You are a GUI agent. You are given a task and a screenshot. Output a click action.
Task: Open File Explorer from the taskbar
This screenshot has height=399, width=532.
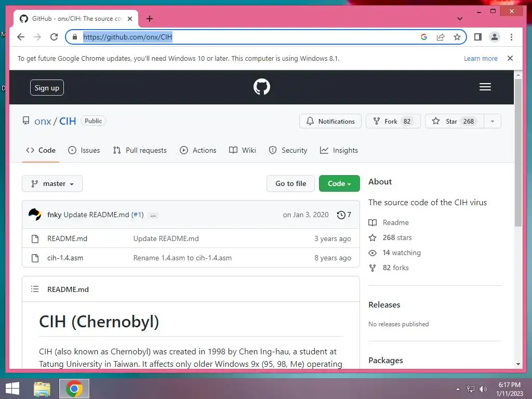(x=42, y=389)
